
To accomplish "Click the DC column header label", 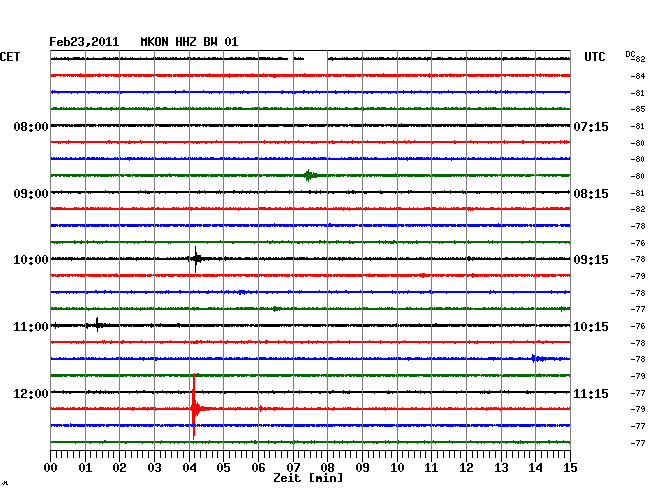I will pos(630,54).
